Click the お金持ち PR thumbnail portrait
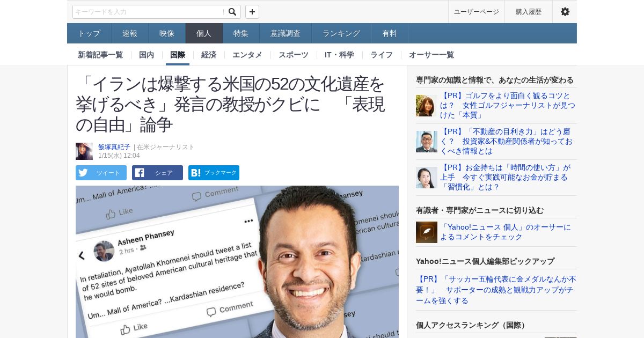This screenshot has width=644, height=338. coord(427,178)
